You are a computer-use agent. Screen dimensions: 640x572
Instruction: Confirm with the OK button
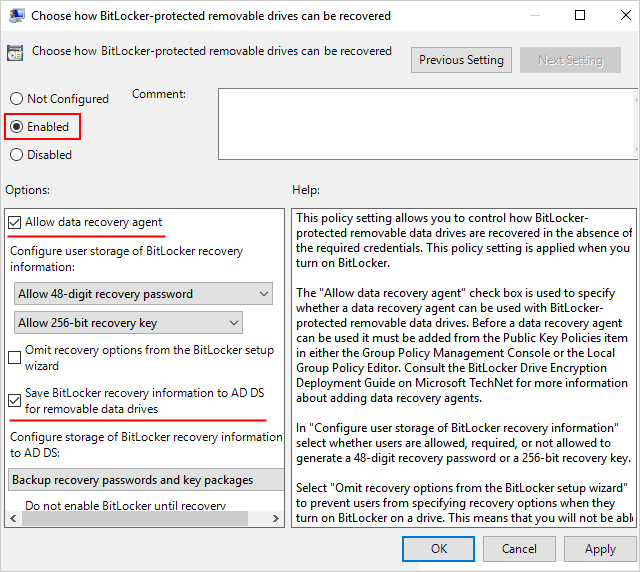[x=438, y=549]
